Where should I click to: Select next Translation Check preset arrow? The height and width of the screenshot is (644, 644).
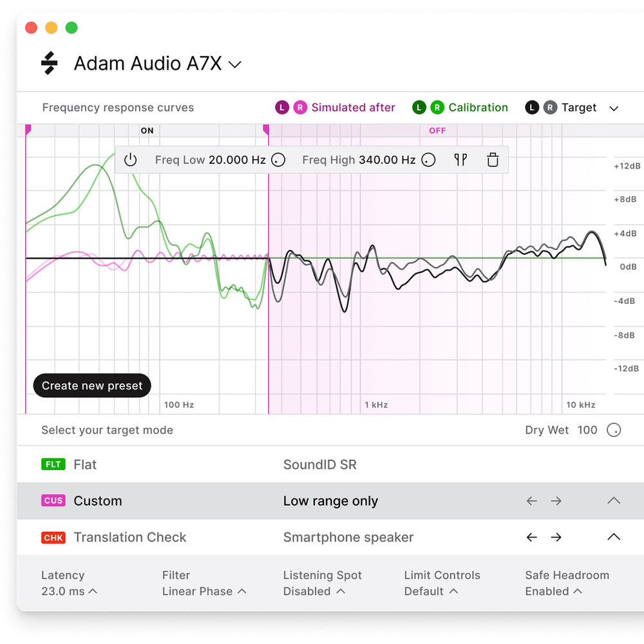556,537
